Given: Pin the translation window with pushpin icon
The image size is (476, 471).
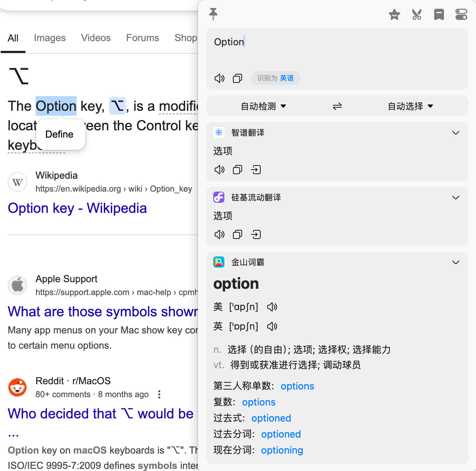Looking at the screenshot, I should 213,14.
